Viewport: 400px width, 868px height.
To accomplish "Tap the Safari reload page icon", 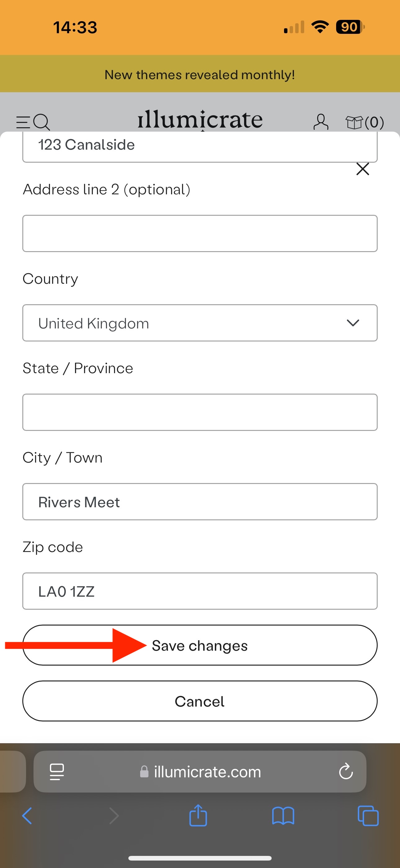I will pos(346,772).
